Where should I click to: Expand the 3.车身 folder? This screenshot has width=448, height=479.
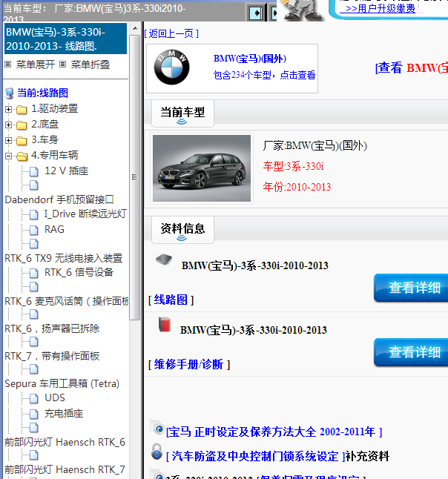pyautogui.click(x=9, y=140)
